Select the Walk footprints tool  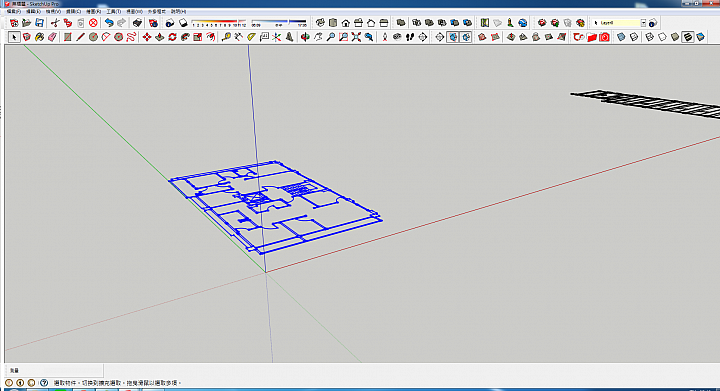(410, 37)
